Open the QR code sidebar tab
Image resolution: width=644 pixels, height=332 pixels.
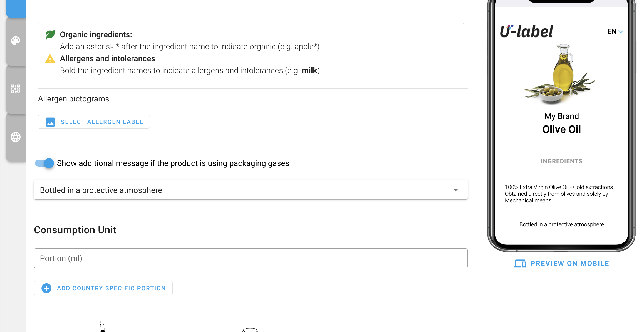point(16,89)
